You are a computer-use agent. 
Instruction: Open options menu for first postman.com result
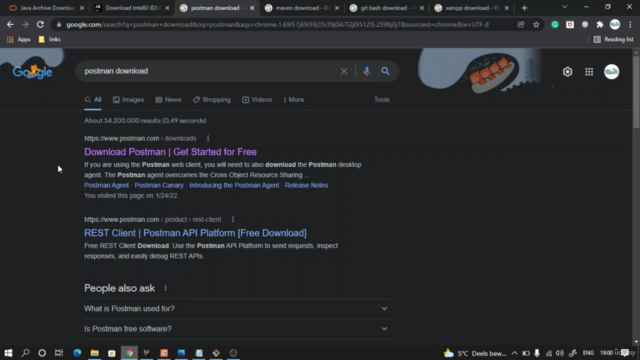click(x=208, y=138)
